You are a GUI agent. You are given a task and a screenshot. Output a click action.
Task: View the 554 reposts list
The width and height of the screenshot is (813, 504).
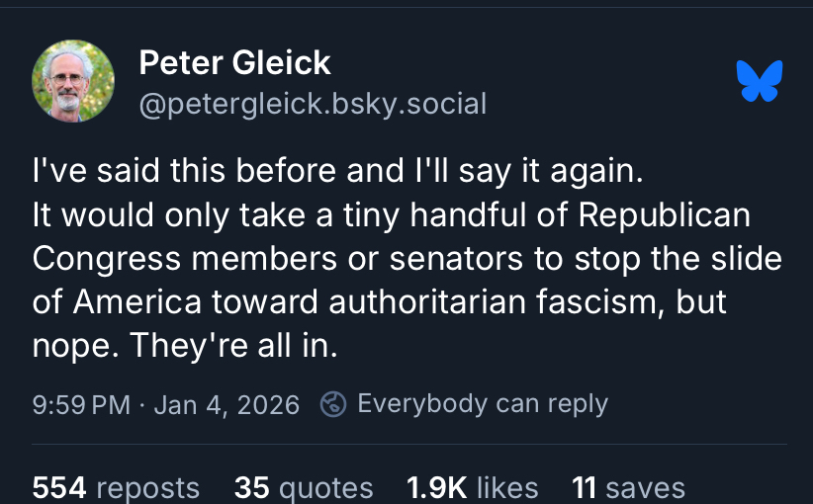[x=116, y=487]
